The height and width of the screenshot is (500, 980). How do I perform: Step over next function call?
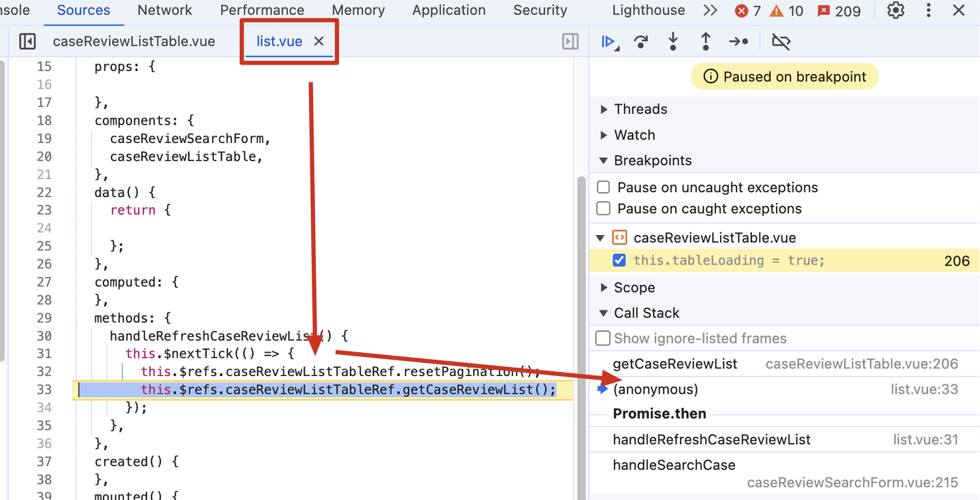click(640, 42)
